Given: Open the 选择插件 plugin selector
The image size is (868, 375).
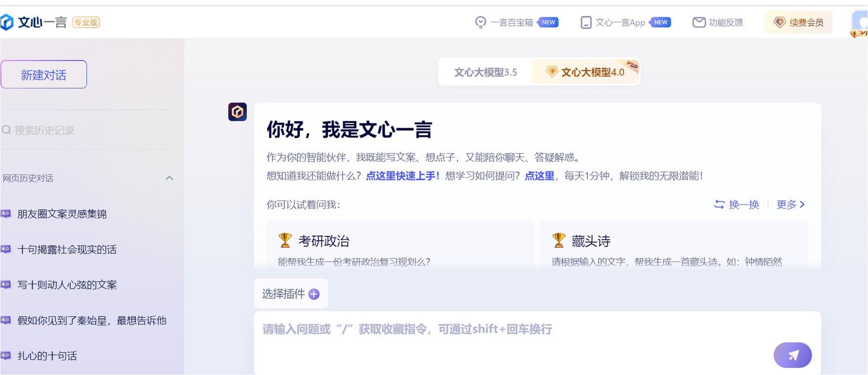Looking at the screenshot, I should (291, 294).
